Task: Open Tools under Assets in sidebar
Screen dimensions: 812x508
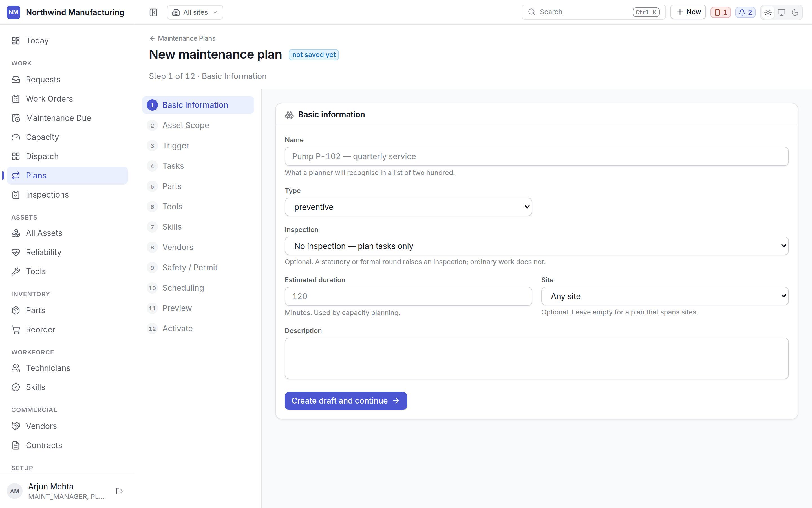Action: click(x=67, y=271)
